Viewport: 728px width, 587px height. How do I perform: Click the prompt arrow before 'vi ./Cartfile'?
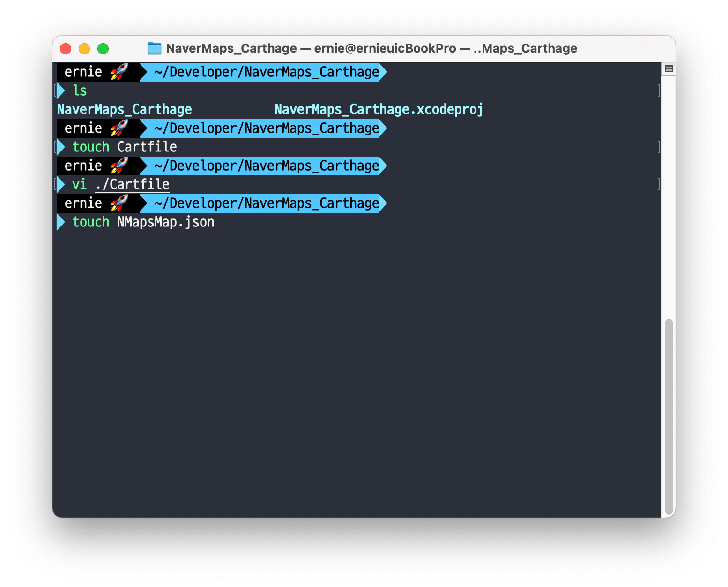[60, 184]
